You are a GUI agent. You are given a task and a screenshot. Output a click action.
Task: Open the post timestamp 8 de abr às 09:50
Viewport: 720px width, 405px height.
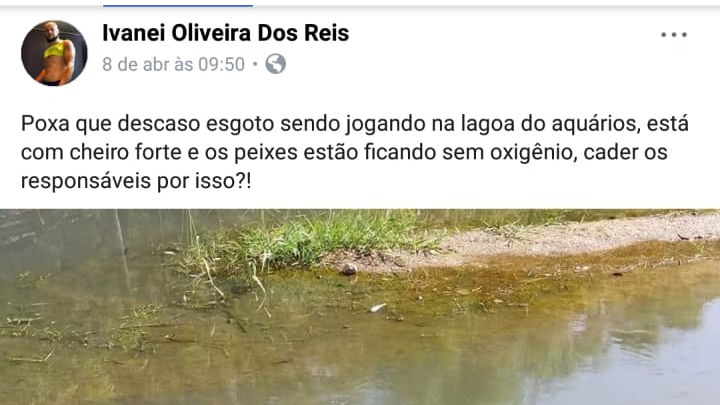[x=173, y=64]
